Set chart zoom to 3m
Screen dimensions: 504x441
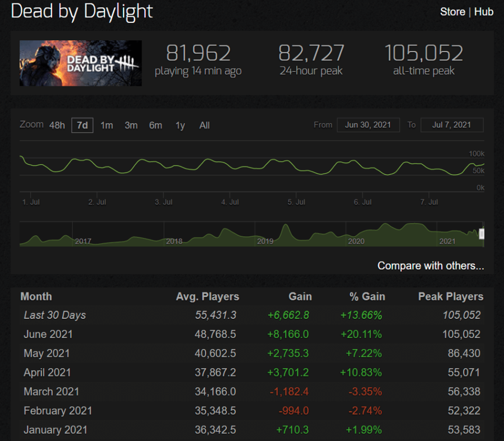tap(131, 125)
